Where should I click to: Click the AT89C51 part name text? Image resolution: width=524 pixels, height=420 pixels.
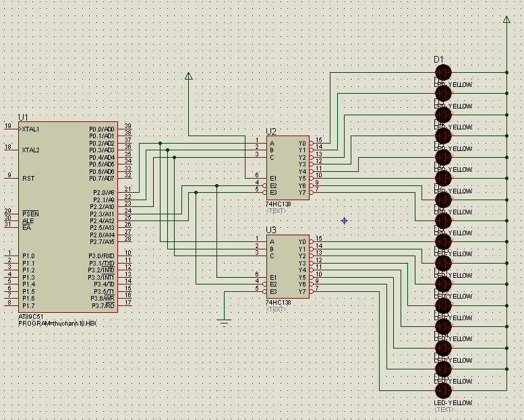click(31, 317)
